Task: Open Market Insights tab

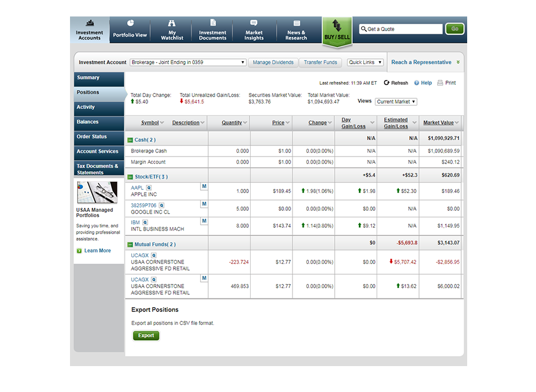Action: (254, 30)
